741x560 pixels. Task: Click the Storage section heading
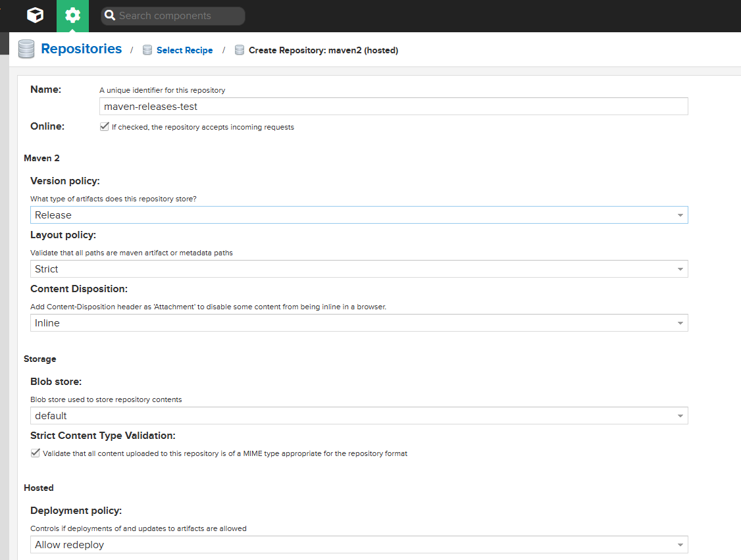pyautogui.click(x=39, y=359)
